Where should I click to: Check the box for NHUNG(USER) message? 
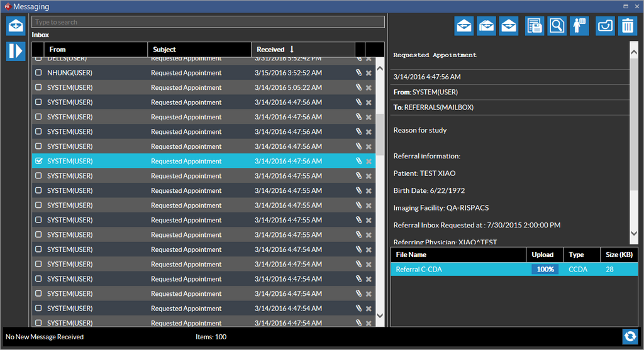38,73
